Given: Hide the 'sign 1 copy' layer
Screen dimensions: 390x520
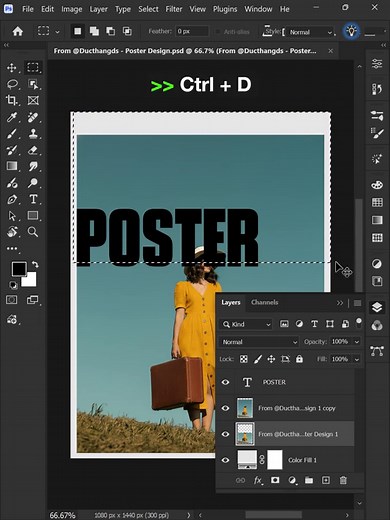Looking at the screenshot, I should click(x=226, y=408).
